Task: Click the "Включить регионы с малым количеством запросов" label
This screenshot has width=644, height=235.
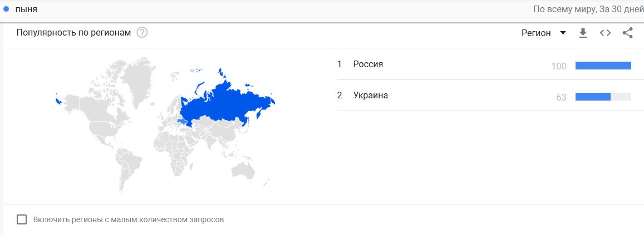Action: (x=128, y=219)
